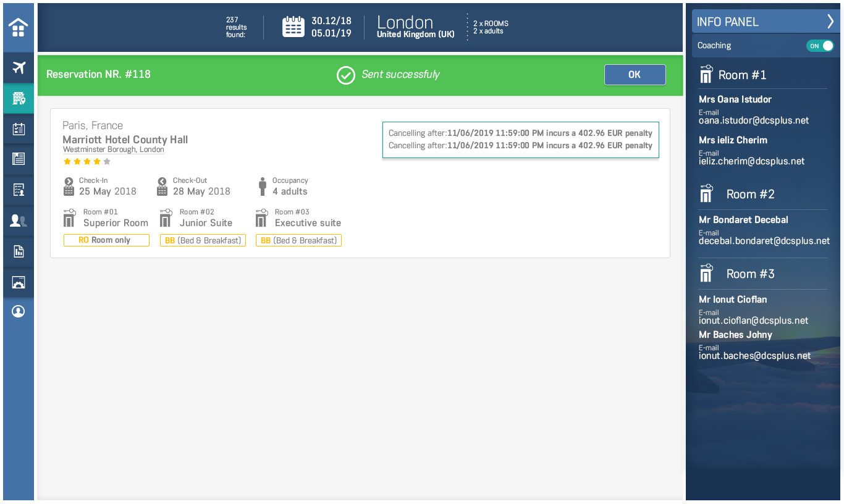This screenshot has height=504, width=844.
Task: Click the Room #2 heading in Info Panel
Action: [751, 195]
